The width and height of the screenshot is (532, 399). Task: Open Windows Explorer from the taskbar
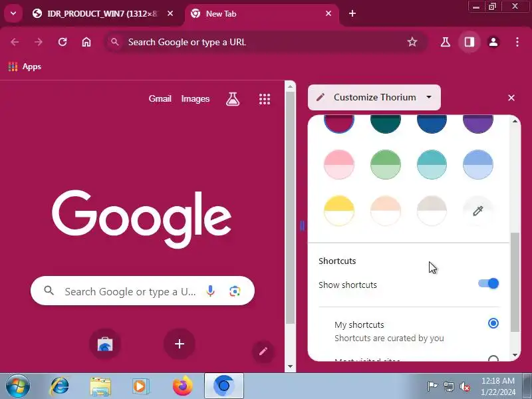[100, 386]
